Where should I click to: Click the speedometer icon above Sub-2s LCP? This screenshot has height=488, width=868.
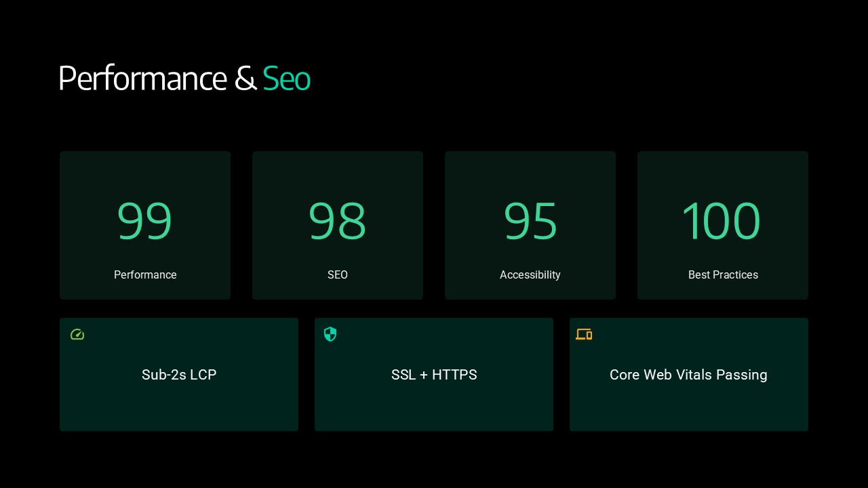[x=77, y=334]
